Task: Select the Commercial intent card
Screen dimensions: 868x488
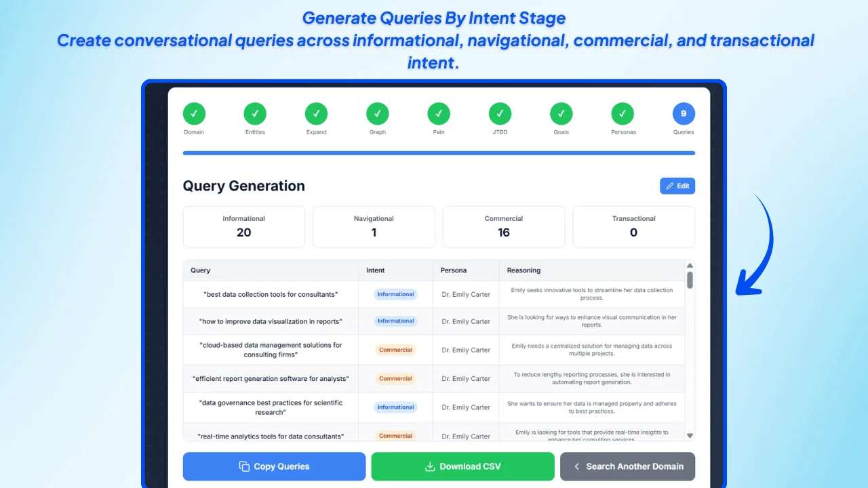Action: tap(503, 226)
